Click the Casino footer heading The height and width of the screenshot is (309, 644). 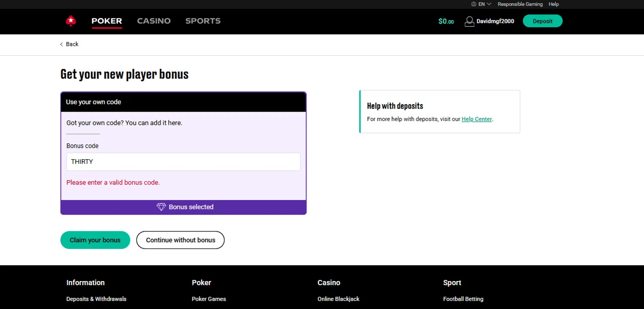(x=329, y=283)
